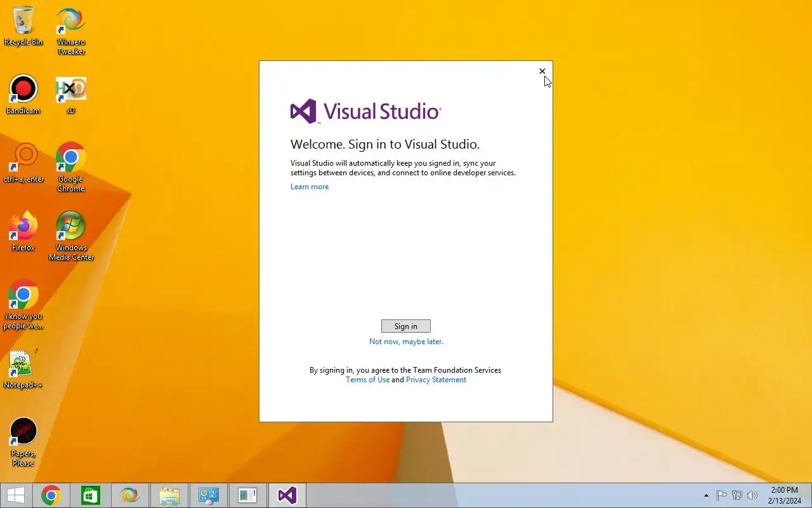Open the Action Center flag icon
The image size is (812, 508).
[722, 495]
